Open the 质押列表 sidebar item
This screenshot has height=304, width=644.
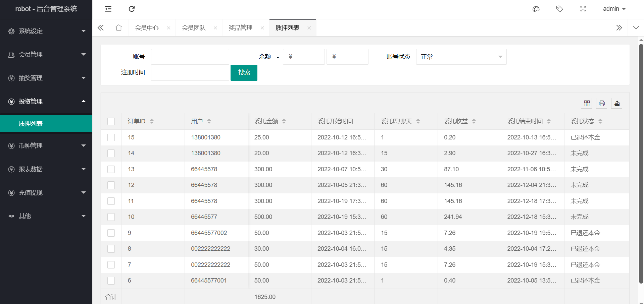point(31,124)
